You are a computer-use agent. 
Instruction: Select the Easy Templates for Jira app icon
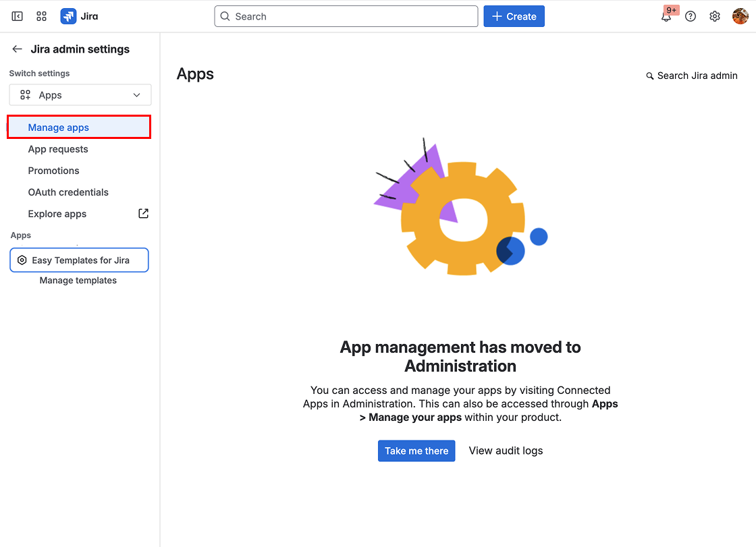coord(22,260)
